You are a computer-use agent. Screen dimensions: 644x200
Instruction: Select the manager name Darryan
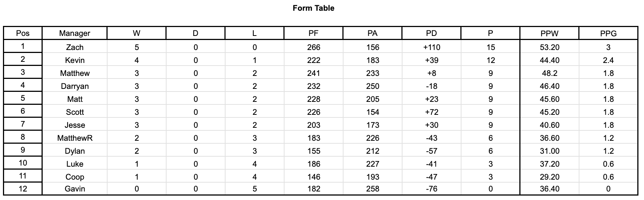(x=75, y=86)
